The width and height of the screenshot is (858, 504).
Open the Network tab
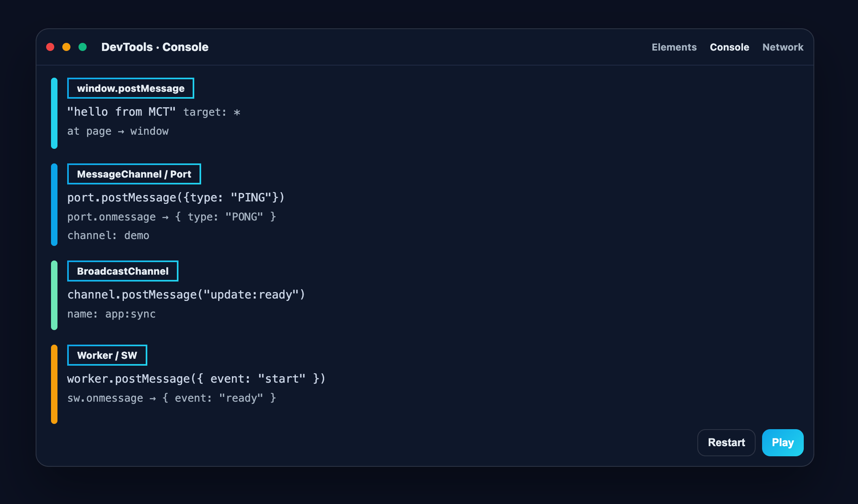pyautogui.click(x=783, y=47)
